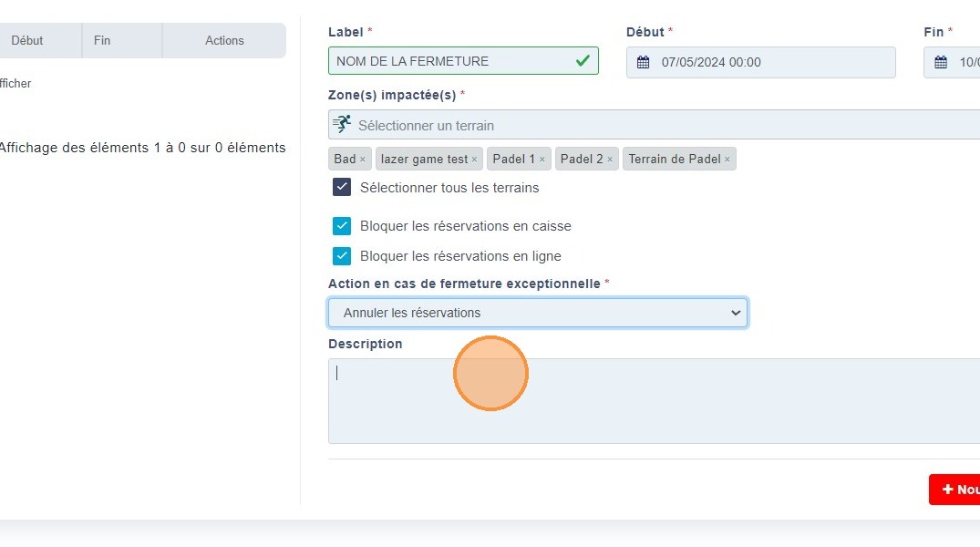Viewport: 980px width, 547px height.
Task: Sort table by Fin column header
Action: (x=102, y=40)
